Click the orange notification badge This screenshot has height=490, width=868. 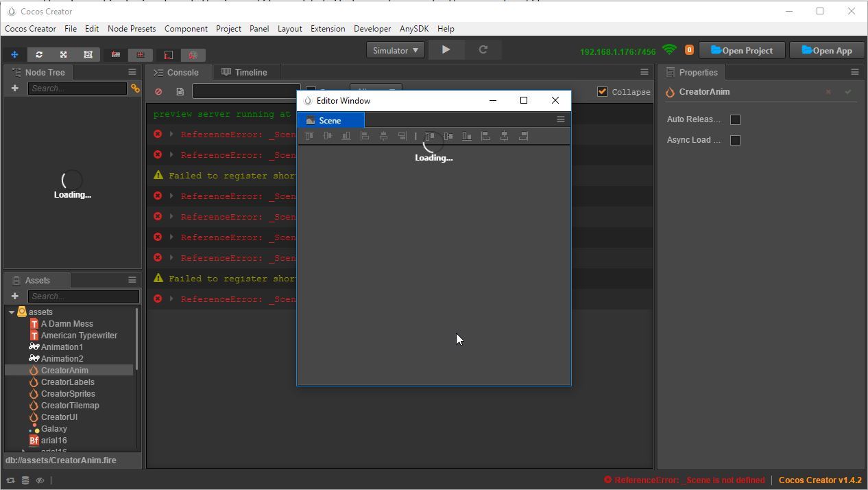click(689, 50)
